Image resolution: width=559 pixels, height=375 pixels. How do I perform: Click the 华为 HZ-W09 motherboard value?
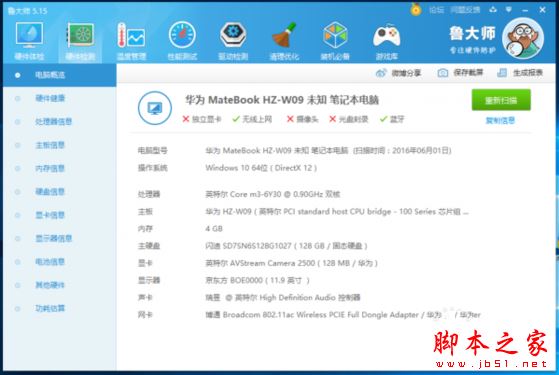[x=337, y=212]
